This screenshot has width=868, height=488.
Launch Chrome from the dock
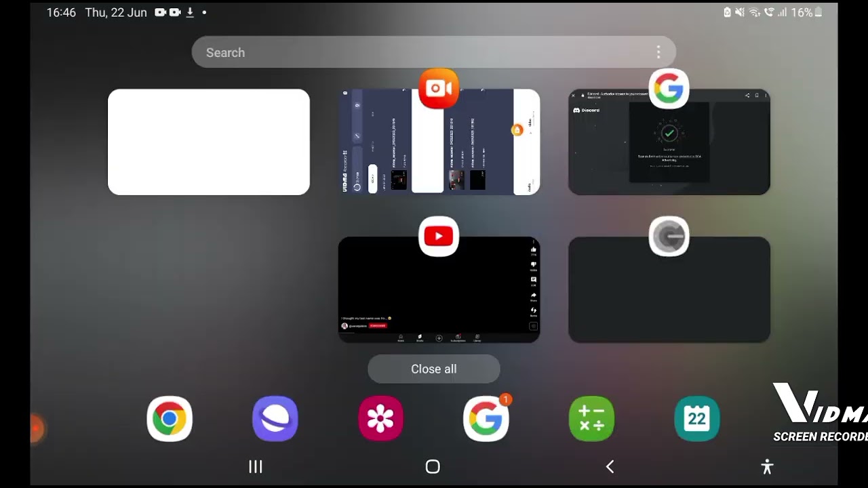pos(170,419)
